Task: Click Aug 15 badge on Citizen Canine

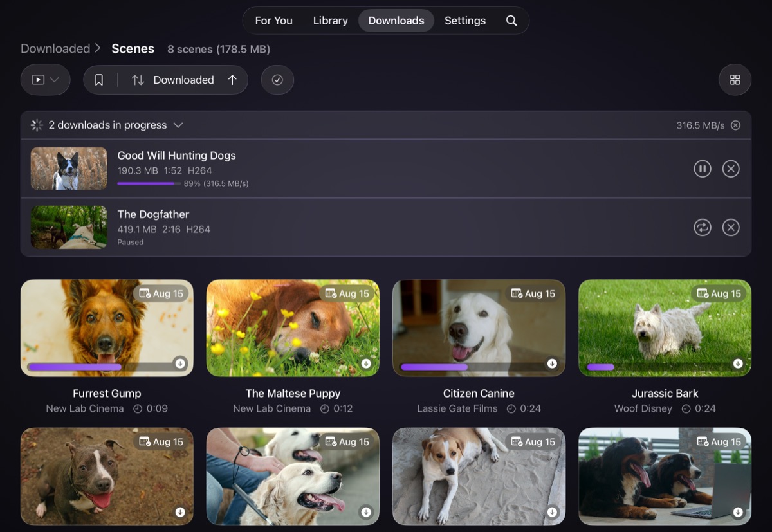Action: (533, 293)
